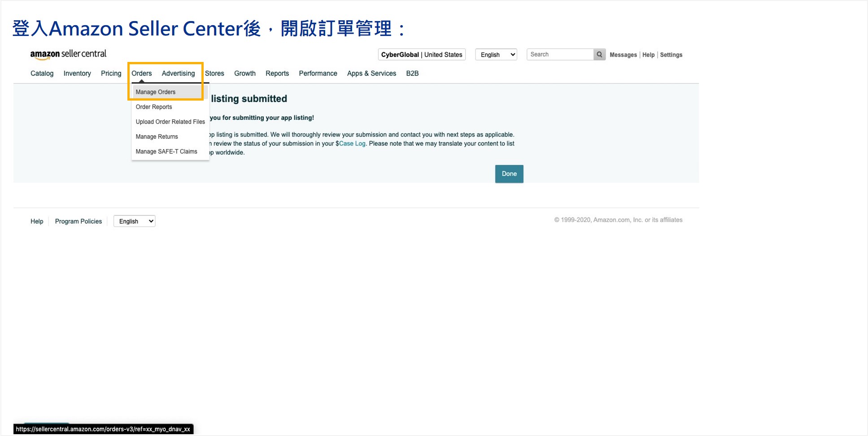Open Messages in the header
Viewport: 868px width, 436px height.
623,55
